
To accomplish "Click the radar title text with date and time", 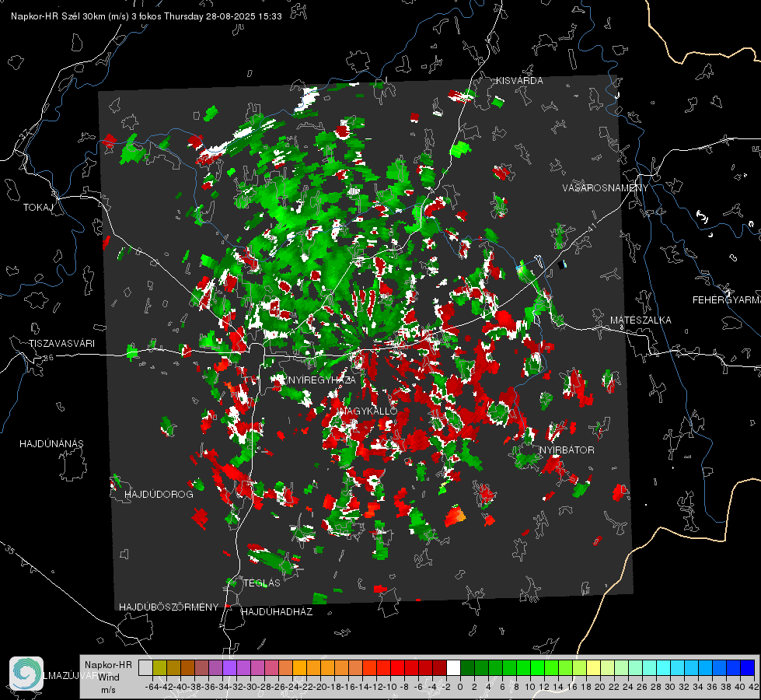I will [146, 16].
